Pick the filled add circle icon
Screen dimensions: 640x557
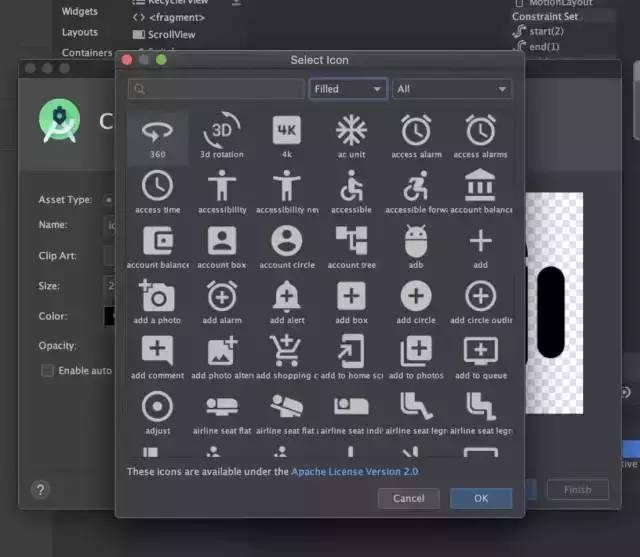416,303
